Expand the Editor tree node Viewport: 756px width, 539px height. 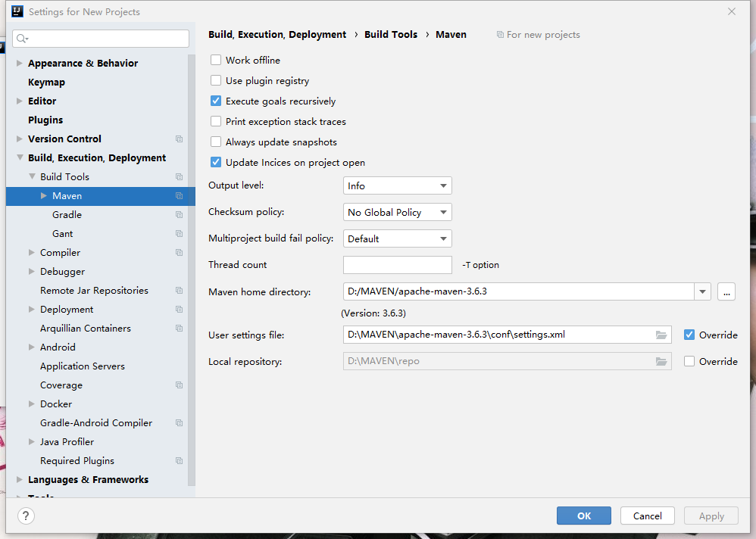click(x=19, y=101)
